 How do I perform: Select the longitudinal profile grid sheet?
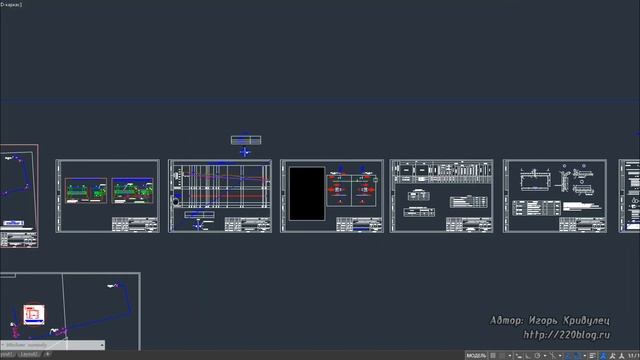(x=220, y=196)
